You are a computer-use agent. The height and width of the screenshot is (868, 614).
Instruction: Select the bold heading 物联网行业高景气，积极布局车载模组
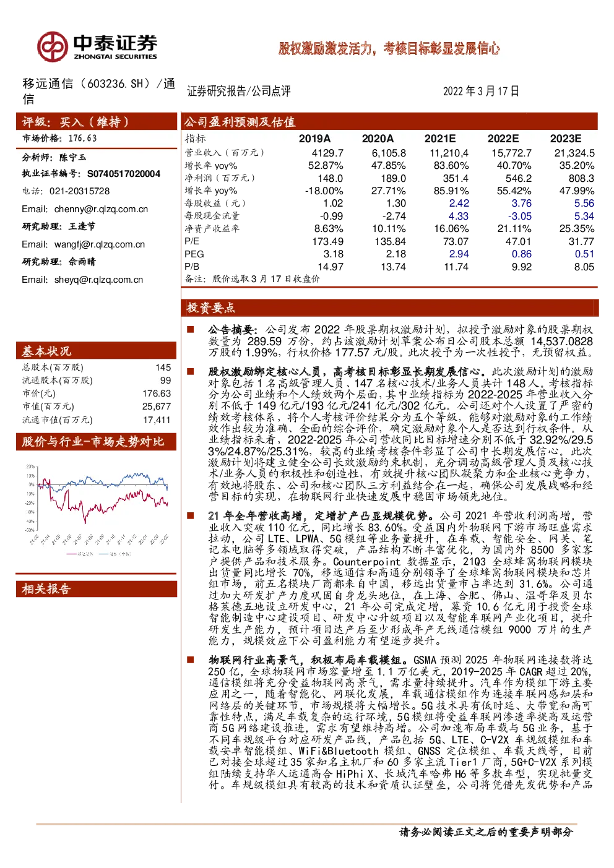(x=308, y=660)
